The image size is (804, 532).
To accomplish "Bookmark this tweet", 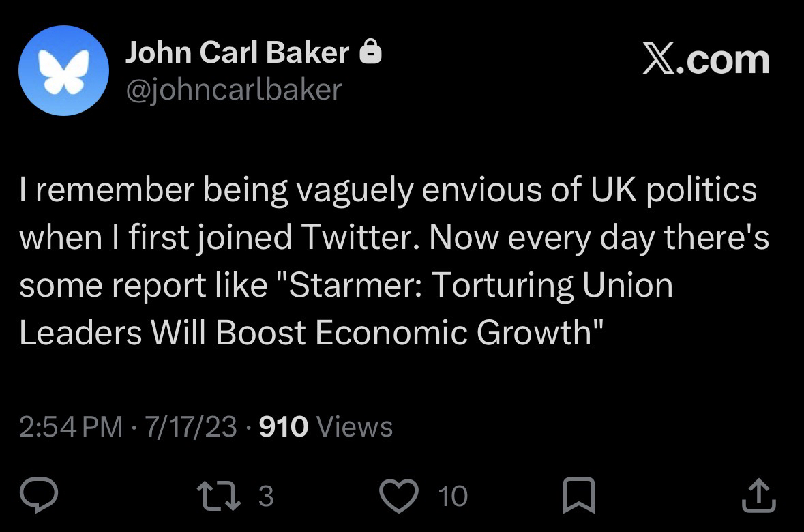I will pos(578,496).
